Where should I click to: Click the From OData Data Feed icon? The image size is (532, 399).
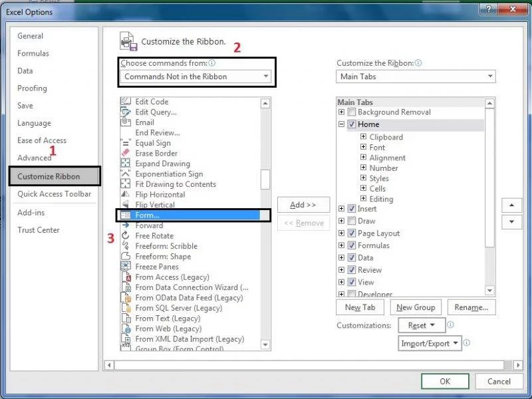pos(126,297)
